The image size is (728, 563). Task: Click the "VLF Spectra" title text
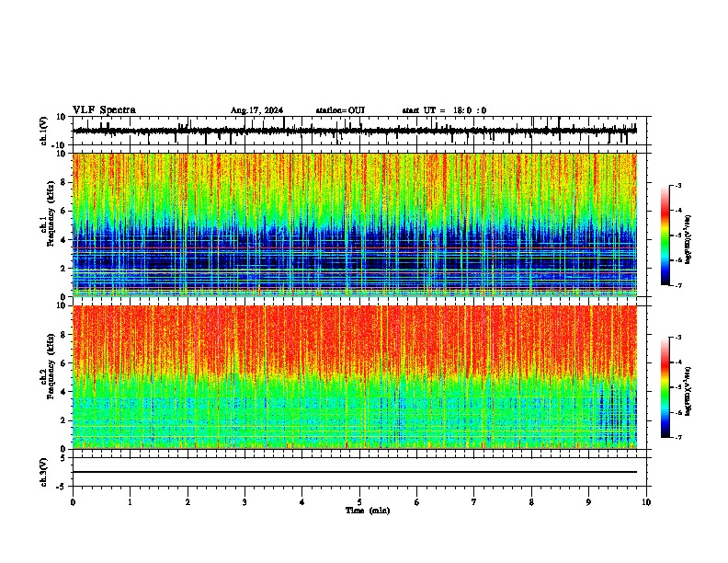coord(104,110)
